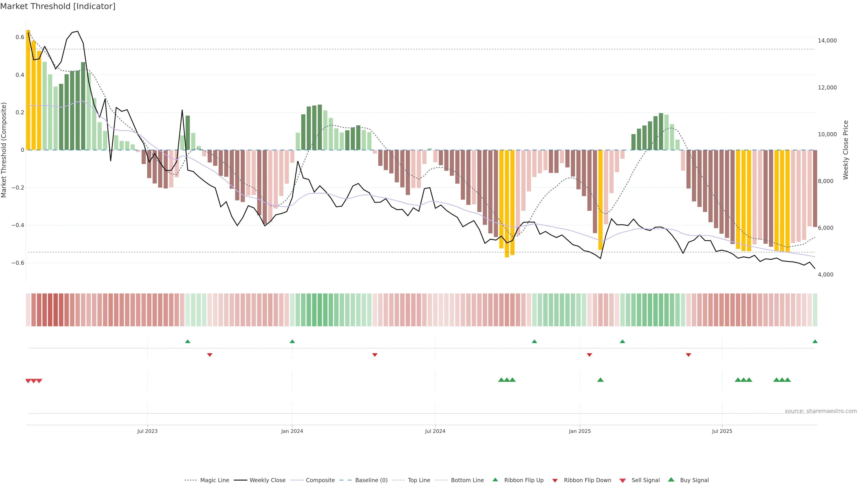Click the lone Buy Signal triangle after Jan 2025

tap(600, 380)
